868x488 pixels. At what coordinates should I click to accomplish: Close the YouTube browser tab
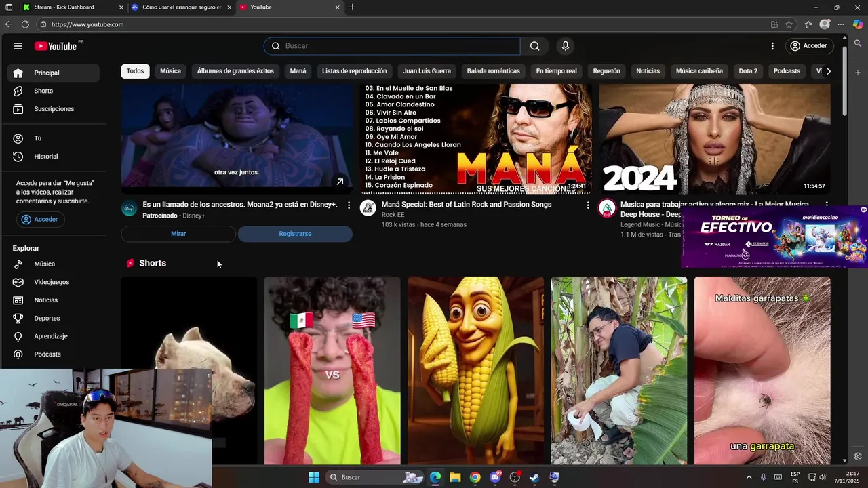337,7
